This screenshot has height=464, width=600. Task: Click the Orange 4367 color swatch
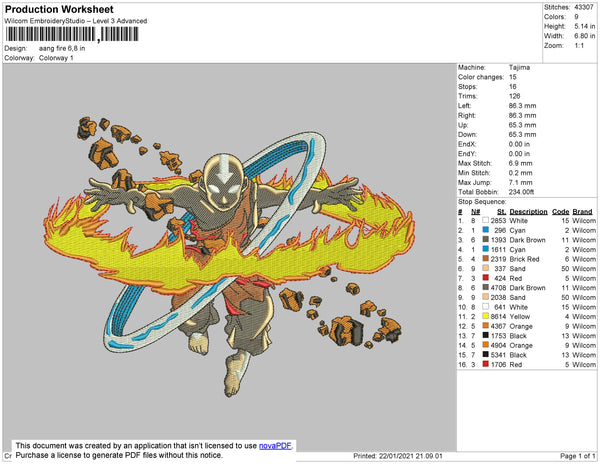point(486,326)
